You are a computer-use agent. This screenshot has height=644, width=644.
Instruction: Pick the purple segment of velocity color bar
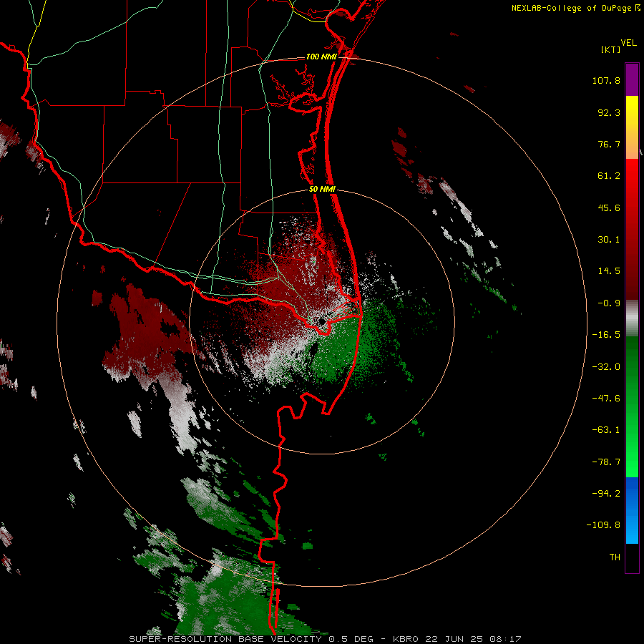click(632, 79)
